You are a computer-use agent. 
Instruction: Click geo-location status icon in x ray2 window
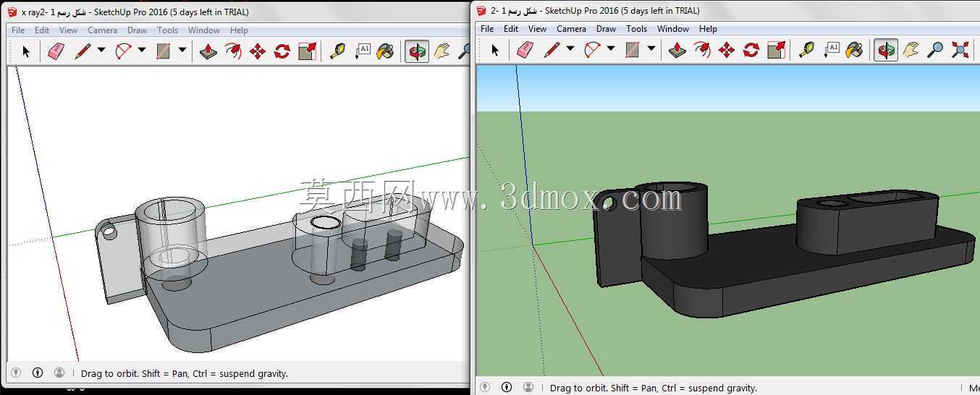[16, 373]
